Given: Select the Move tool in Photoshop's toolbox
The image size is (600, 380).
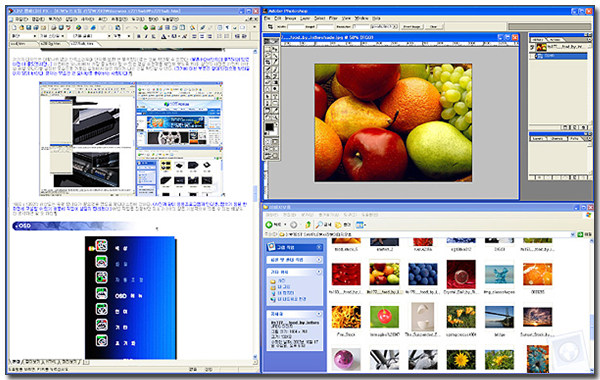Looking at the screenshot, I should point(275,49).
